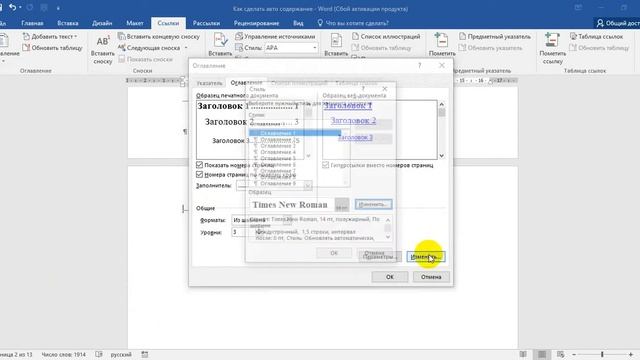The width and height of the screenshot is (640, 360).
Task: Select print layout view icon in status bar
Action: click(542, 354)
